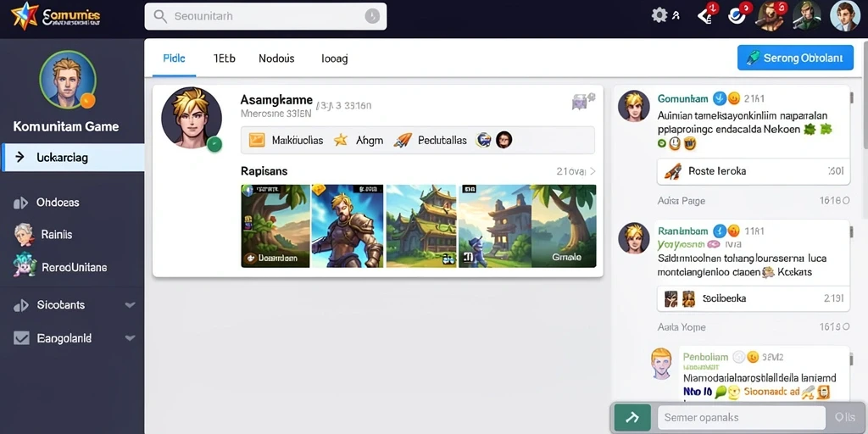Open Ohdoeas sidebar item

click(x=58, y=203)
